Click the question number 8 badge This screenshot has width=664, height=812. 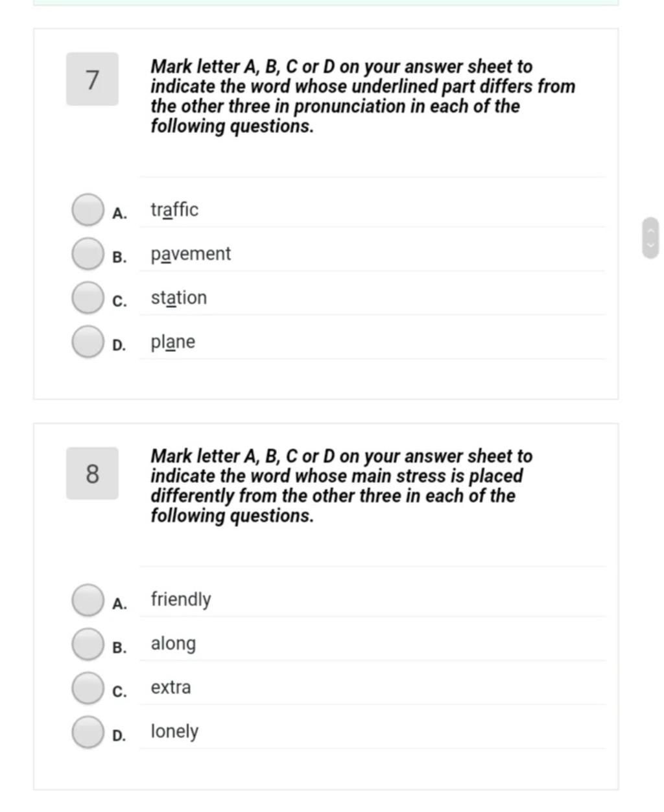[x=92, y=473]
